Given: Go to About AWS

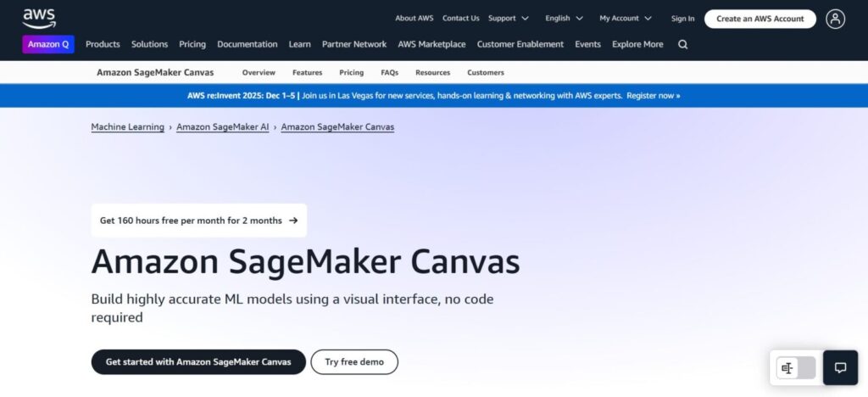Looking at the screenshot, I should [x=414, y=19].
